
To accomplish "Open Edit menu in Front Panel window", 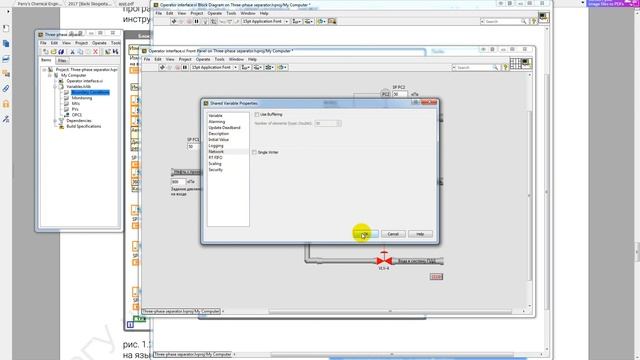I will click(158, 59).
